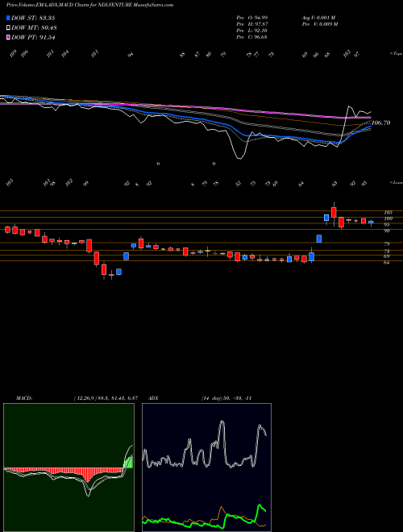The image size is (403, 532).
Task: Click the white DOW MT legend swatch
Action: point(9,27)
